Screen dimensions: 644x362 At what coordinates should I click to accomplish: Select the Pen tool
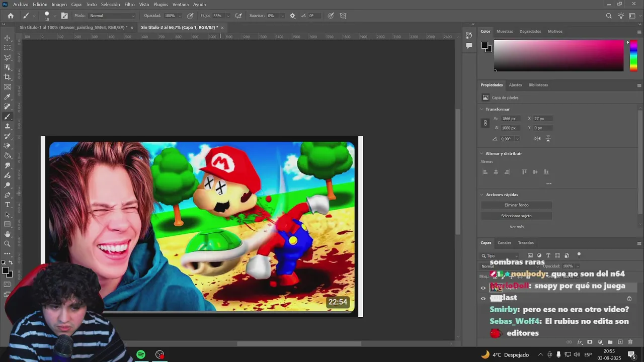8,195
